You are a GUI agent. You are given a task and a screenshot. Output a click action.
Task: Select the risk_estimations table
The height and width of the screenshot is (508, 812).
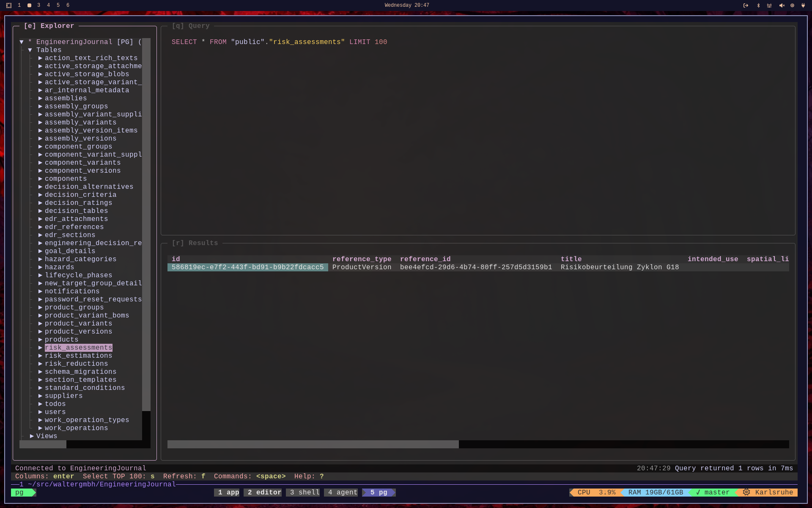pos(78,356)
